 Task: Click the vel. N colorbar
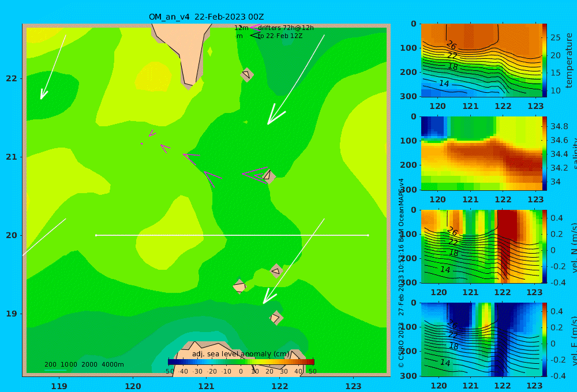[545, 246]
